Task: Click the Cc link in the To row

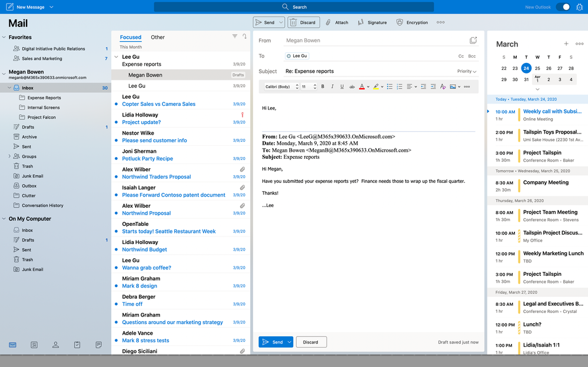Action: tap(461, 56)
